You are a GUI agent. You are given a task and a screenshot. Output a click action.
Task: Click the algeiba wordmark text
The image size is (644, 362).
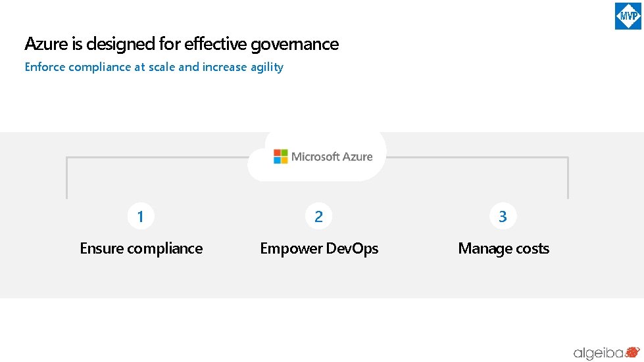point(597,353)
